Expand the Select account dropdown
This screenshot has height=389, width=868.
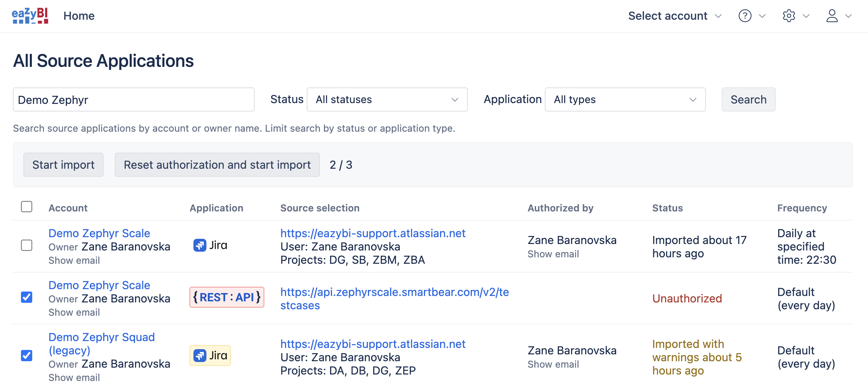click(675, 16)
